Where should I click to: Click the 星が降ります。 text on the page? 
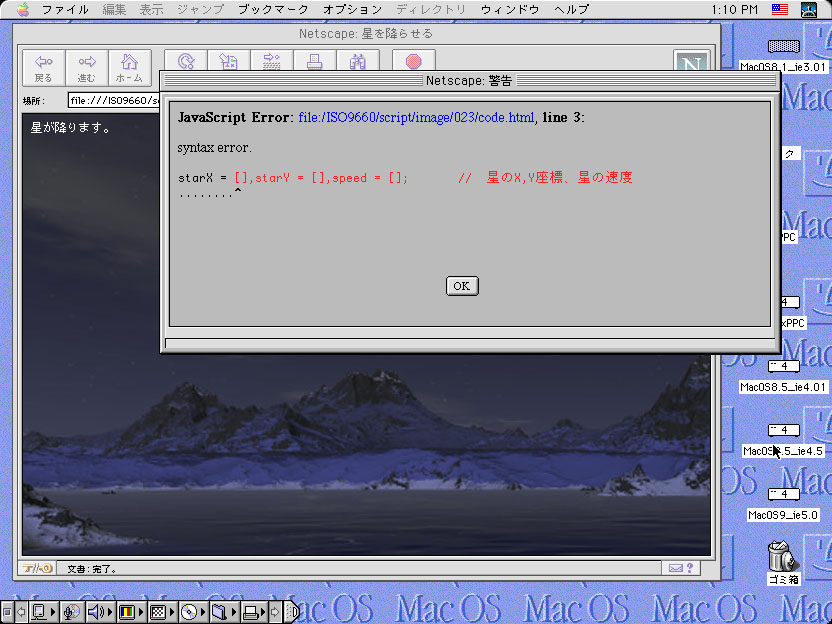[71, 128]
